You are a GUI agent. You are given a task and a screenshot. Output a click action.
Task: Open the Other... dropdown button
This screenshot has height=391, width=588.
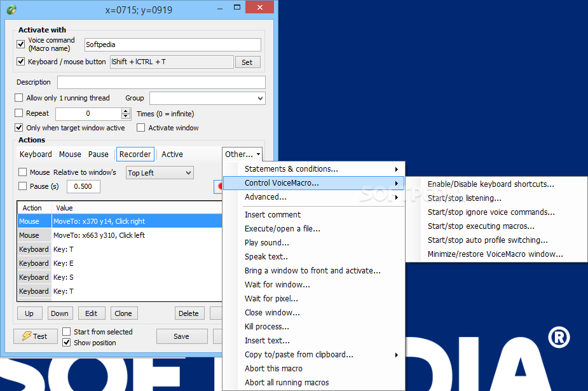[242, 154]
